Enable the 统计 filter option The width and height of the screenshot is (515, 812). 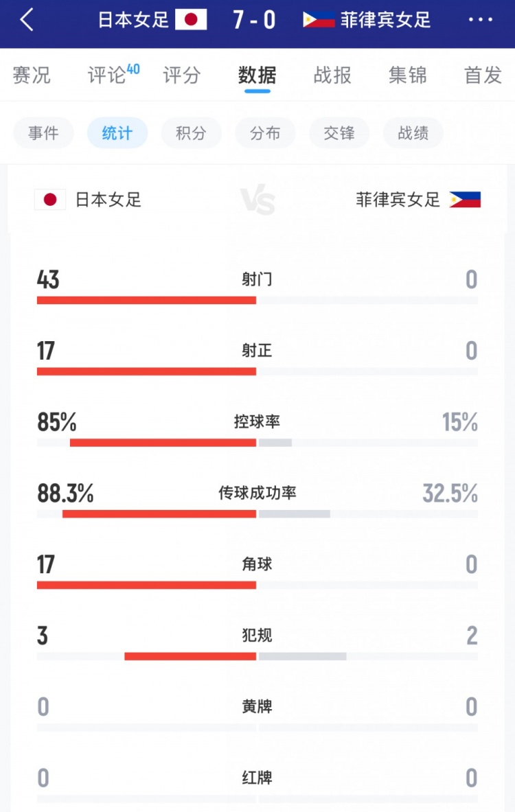point(117,133)
